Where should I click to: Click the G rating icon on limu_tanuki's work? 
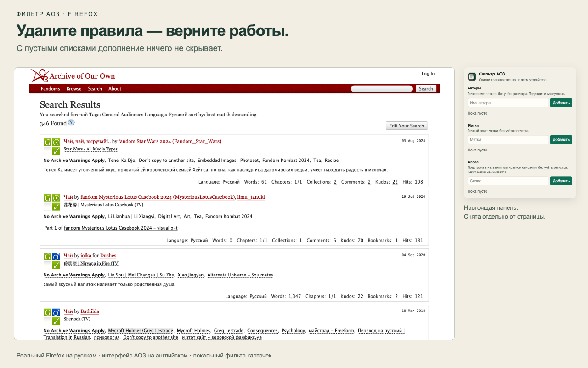tap(48, 198)
